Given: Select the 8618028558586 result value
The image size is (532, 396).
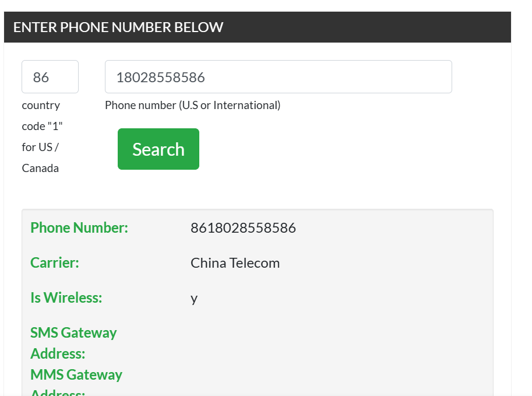Looking at the screenshot, I should [243, 228].
